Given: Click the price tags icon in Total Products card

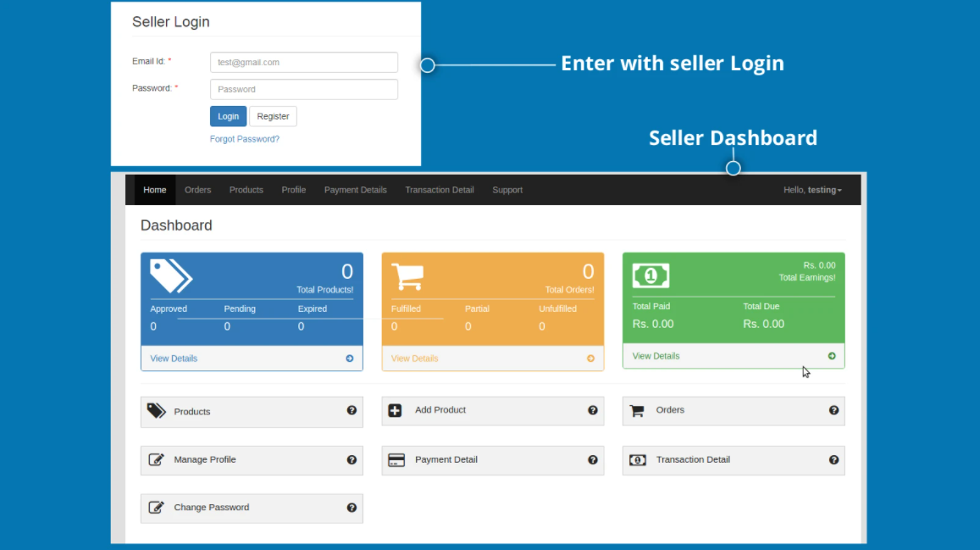Looking at the screenshot, I should pos(170,276).
